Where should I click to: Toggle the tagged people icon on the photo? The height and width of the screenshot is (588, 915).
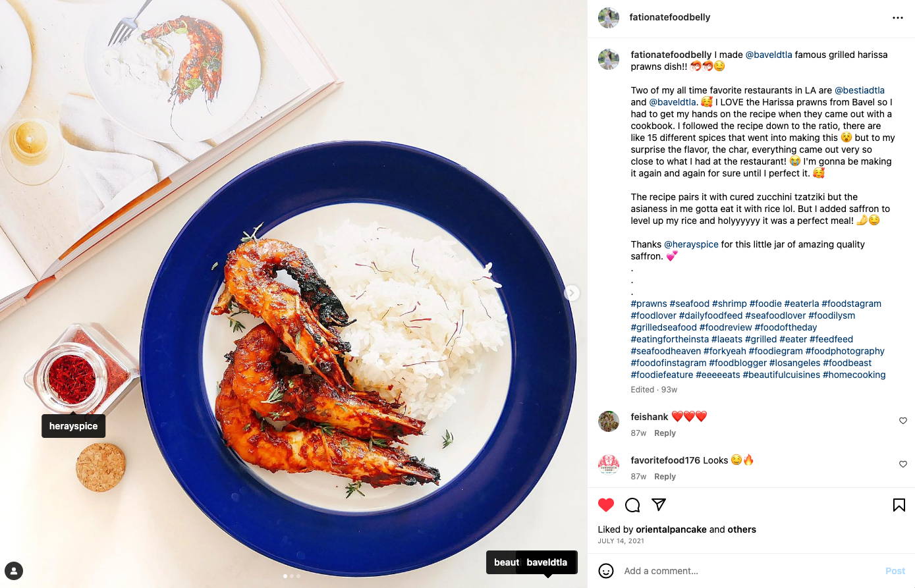(x=14, y=571)
